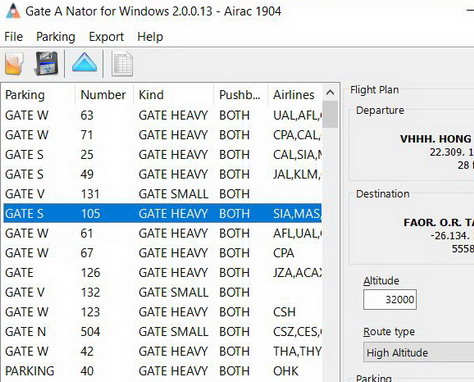
Task: Click the Altitude field showing 32000
Action: click(x=390, y=299)
